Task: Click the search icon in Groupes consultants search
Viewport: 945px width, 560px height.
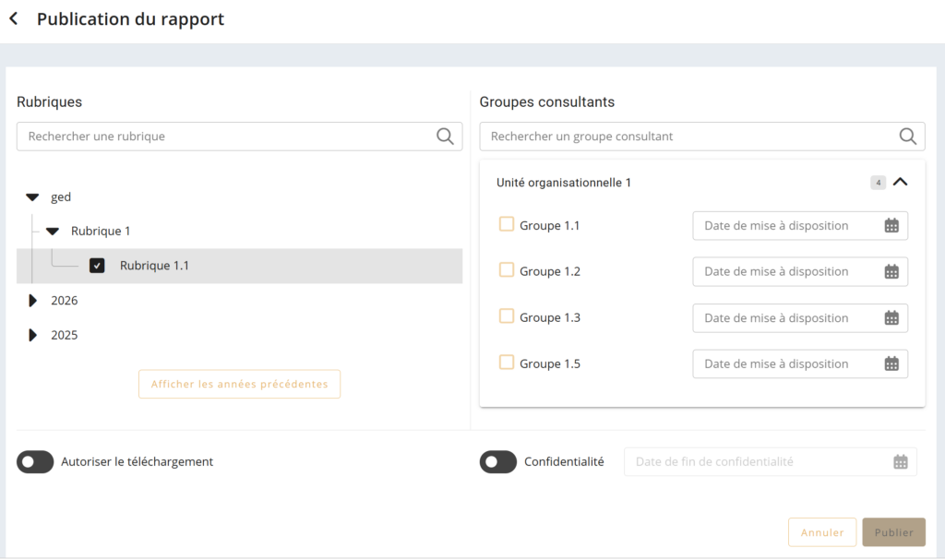Action: pos(908,137)
